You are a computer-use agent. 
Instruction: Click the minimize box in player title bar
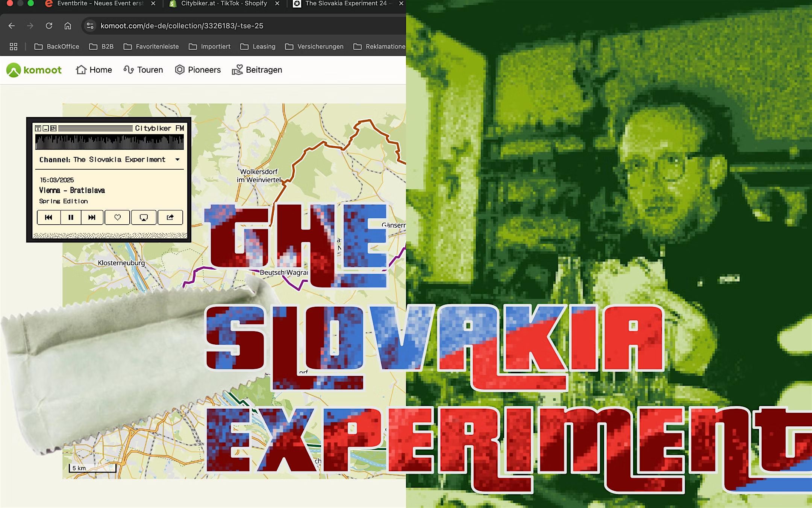click(x=45, y=128)
